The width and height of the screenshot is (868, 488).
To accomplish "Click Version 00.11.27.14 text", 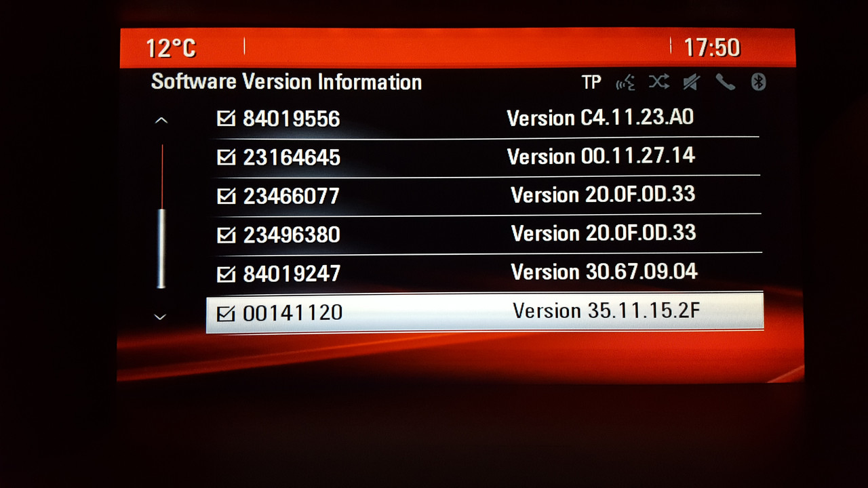I will pos(601,157).
